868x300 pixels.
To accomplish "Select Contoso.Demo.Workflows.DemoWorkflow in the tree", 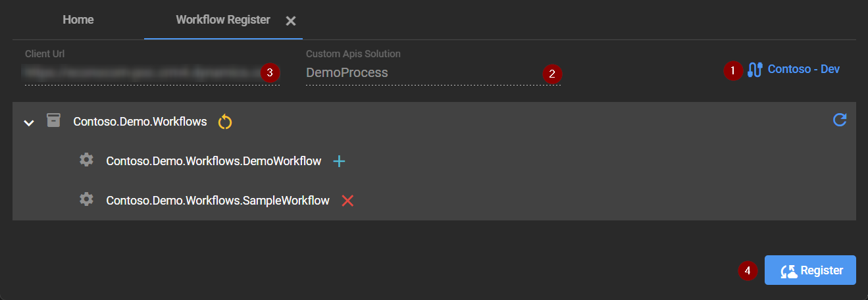I will 214,161.
